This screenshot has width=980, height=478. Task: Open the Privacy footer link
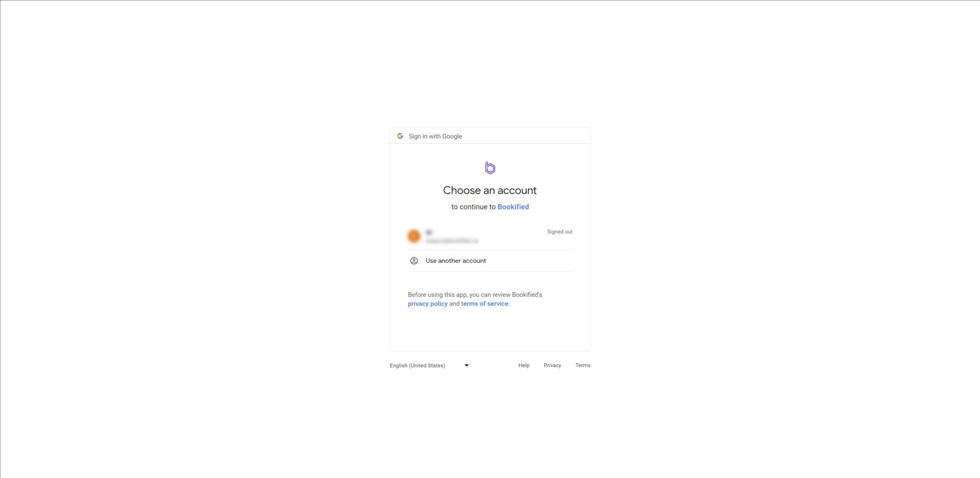552,365
